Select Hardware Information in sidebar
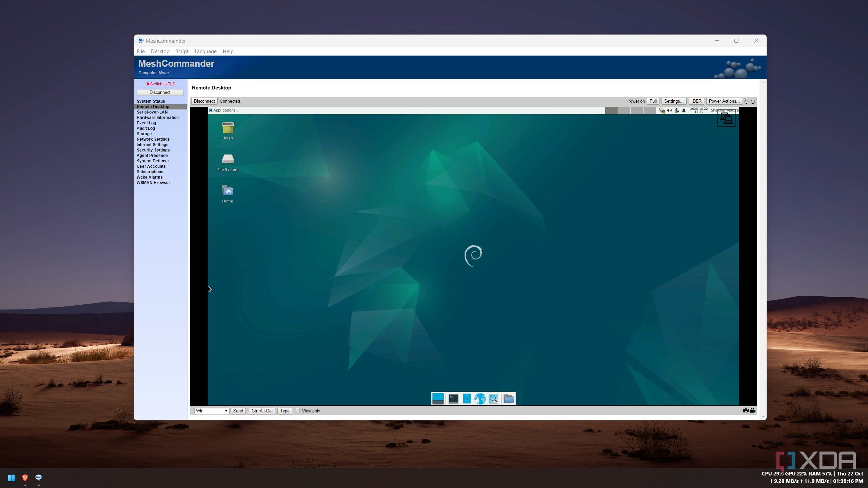Viewport: 868px width, 488px height. pyautogui.click(x=158, y=118)
